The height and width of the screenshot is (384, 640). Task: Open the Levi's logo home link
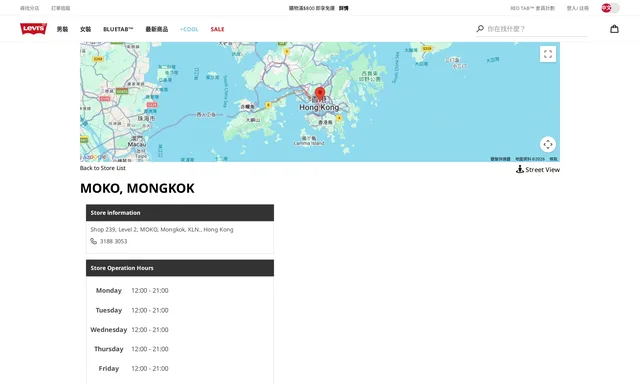[33, 29]
